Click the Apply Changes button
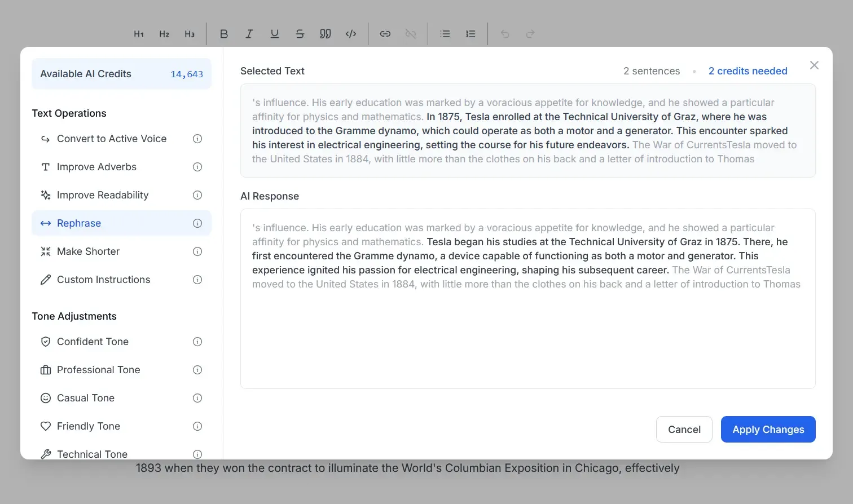 (x=768, y=429)
